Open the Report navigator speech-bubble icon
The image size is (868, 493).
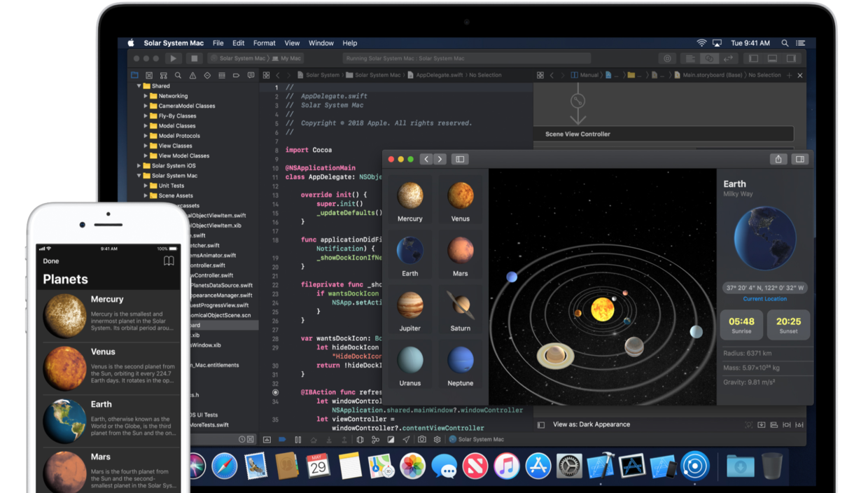(x=251, y=75)
